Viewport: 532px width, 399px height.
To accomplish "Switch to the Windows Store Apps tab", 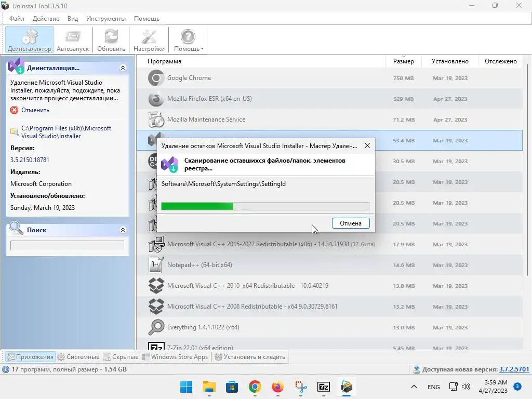I will click(175, 357).
